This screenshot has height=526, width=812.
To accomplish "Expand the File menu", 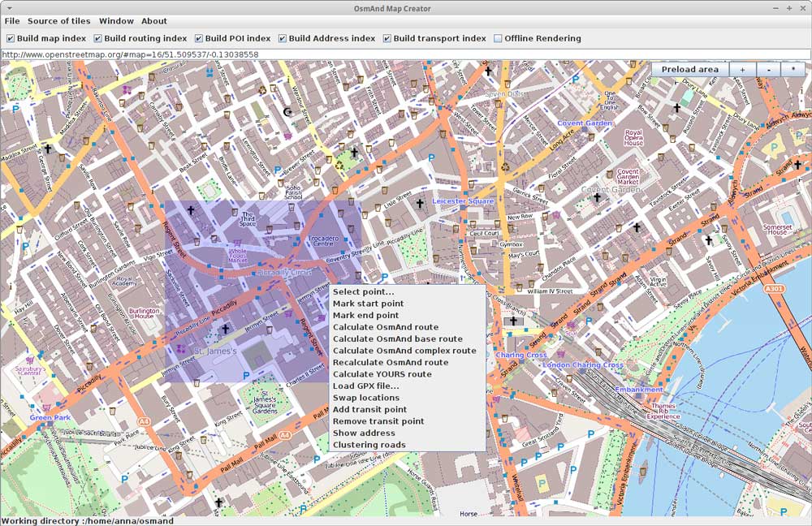I will (12, 21).
